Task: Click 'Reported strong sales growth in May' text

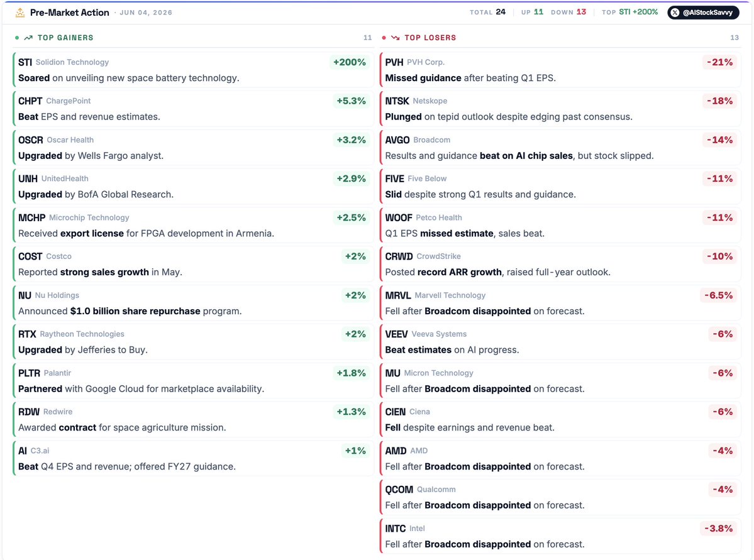Action: coord(101,272)
